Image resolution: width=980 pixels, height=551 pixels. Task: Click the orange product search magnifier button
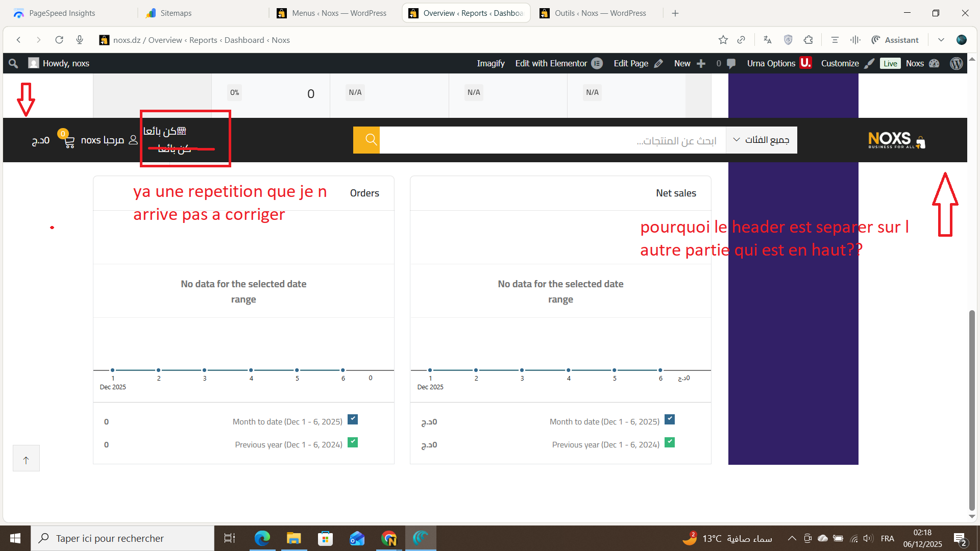(x=366, y=140)
